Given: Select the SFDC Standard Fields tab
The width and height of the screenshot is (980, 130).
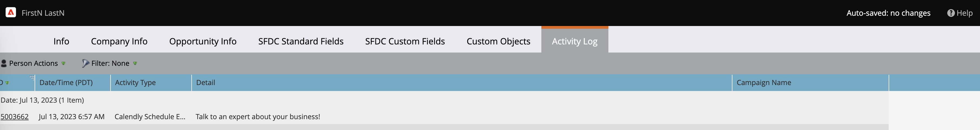Looking at the screenshot, I should (x=301, y=41).
